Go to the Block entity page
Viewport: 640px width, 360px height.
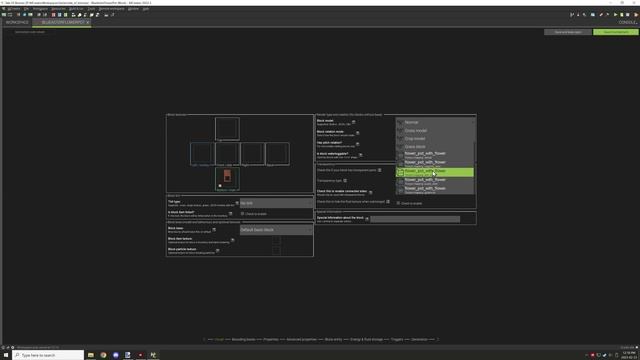333,339
